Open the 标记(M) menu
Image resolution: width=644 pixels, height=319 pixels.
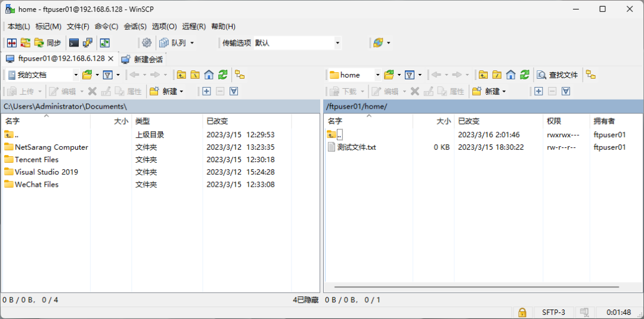pos(48,26)
